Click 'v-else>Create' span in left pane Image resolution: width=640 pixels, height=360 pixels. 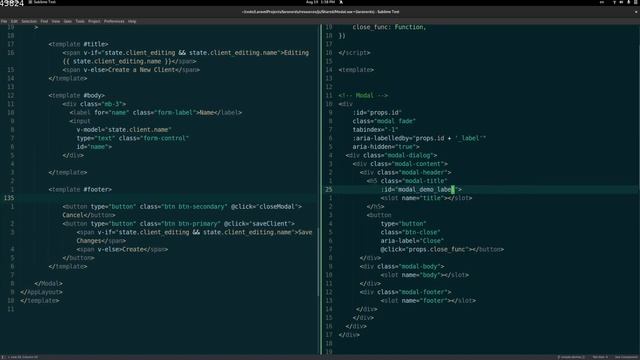(121, 249)
